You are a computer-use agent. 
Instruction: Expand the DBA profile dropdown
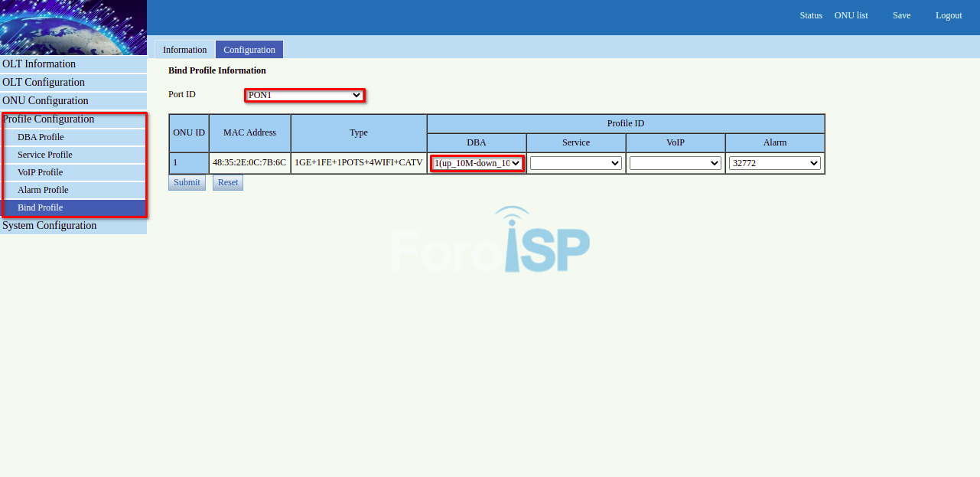coord(477,163)
